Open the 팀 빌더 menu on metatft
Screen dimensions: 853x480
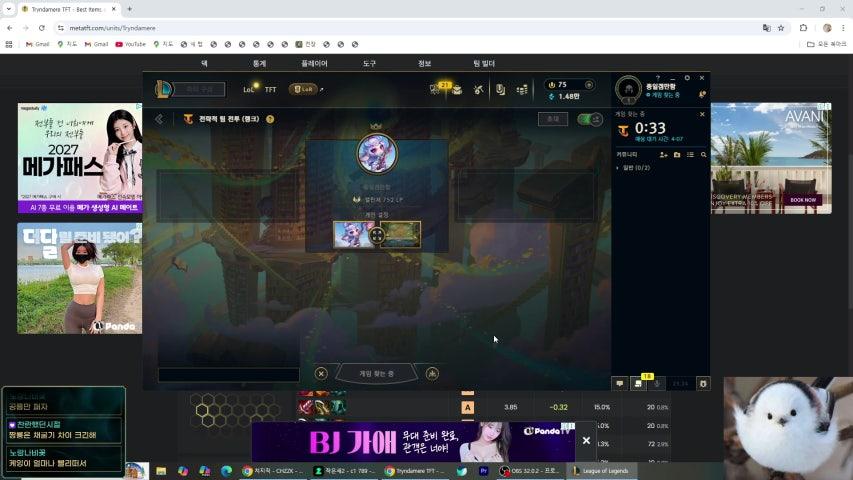click(x=484, y=64)
